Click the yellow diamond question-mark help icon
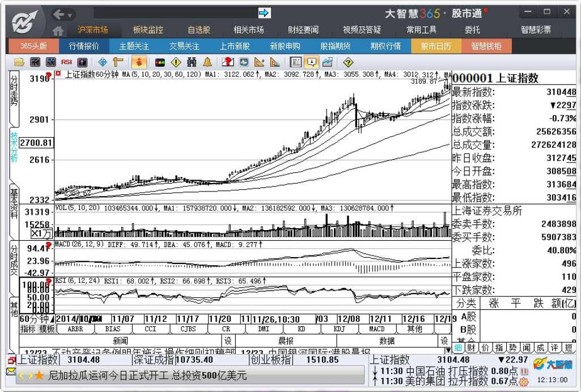Image resolution: width=581 pixels, height=392 pixels. pos(348,62)
